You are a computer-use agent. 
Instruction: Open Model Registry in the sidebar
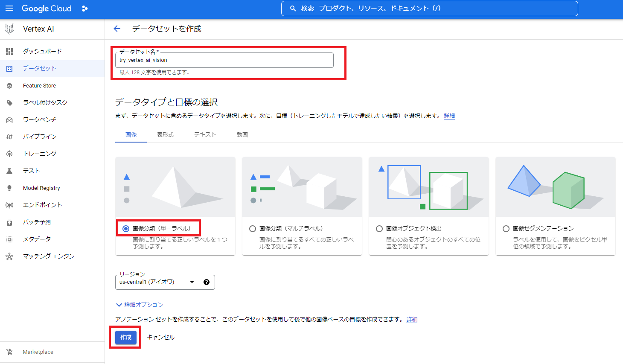coord(41,188)
